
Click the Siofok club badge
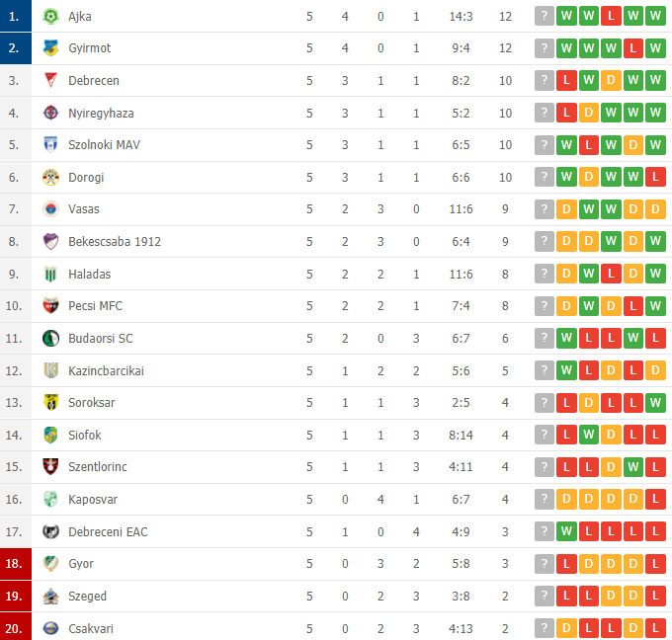(x=50, y=435)
